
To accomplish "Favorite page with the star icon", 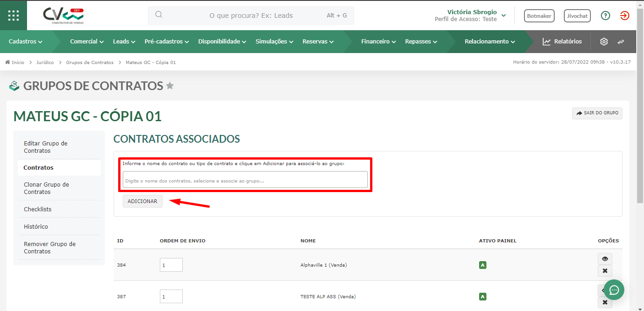I will click(170, 86).
